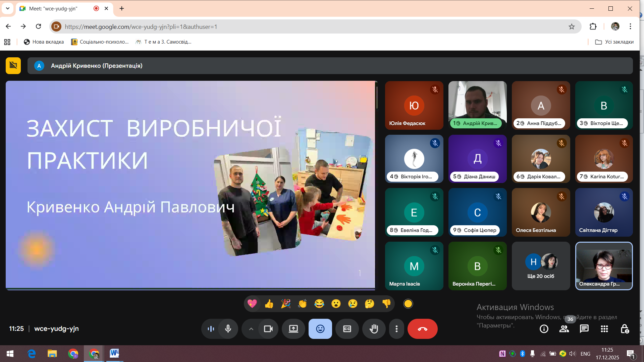This screenshot has width=644, height=362.
Task: Open chat with everyone panel
Action: point(584,329)
